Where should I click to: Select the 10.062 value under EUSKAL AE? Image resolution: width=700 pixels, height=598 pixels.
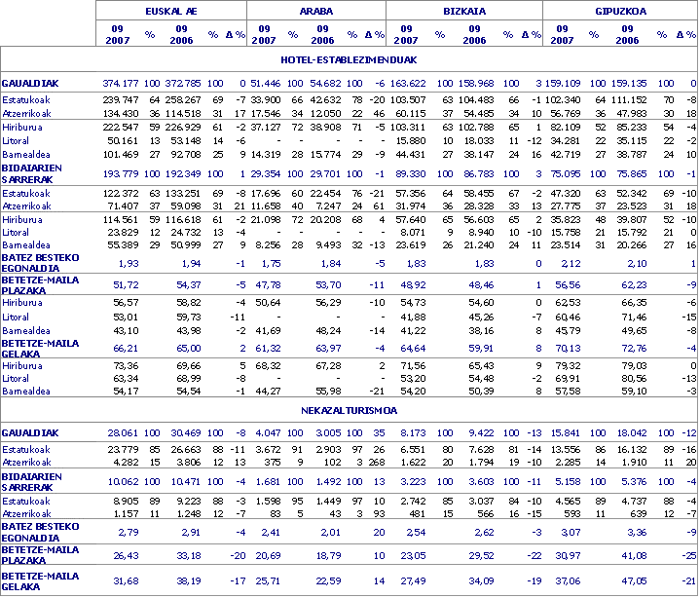pos(123,481)
